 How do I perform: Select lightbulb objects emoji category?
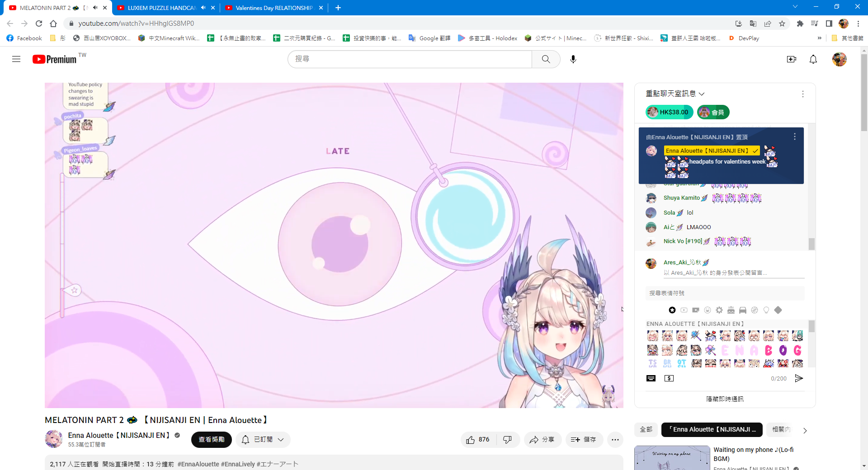pos(766,310)
